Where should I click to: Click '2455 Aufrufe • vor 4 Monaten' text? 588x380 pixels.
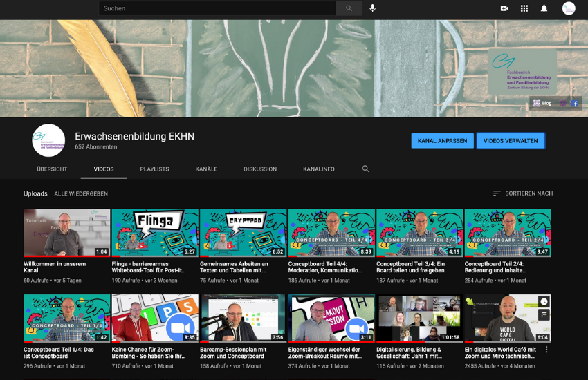click(x=500, y=366)
